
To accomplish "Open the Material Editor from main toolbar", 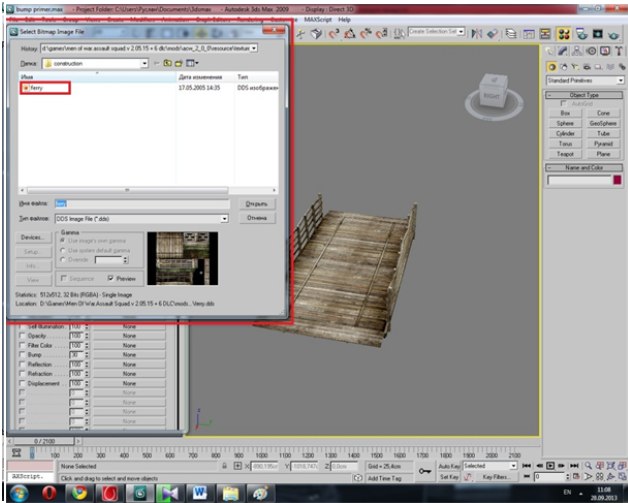I will [x=564, y=34].
